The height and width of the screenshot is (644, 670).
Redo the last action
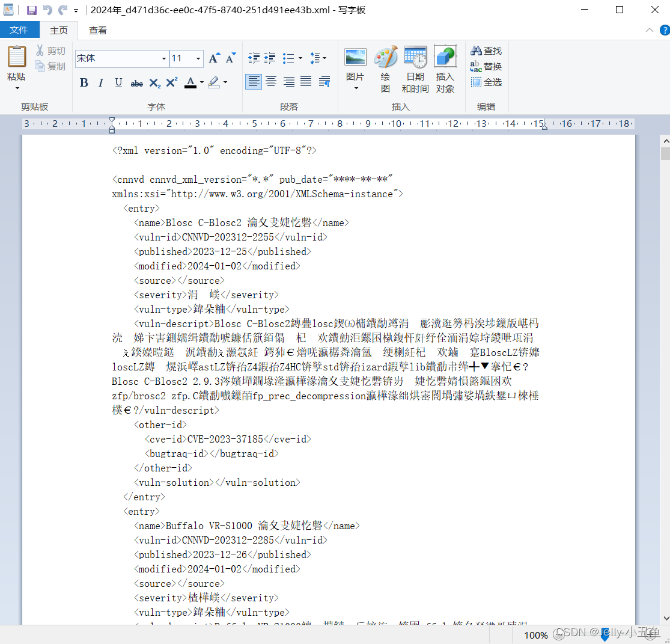click(63, 10)
